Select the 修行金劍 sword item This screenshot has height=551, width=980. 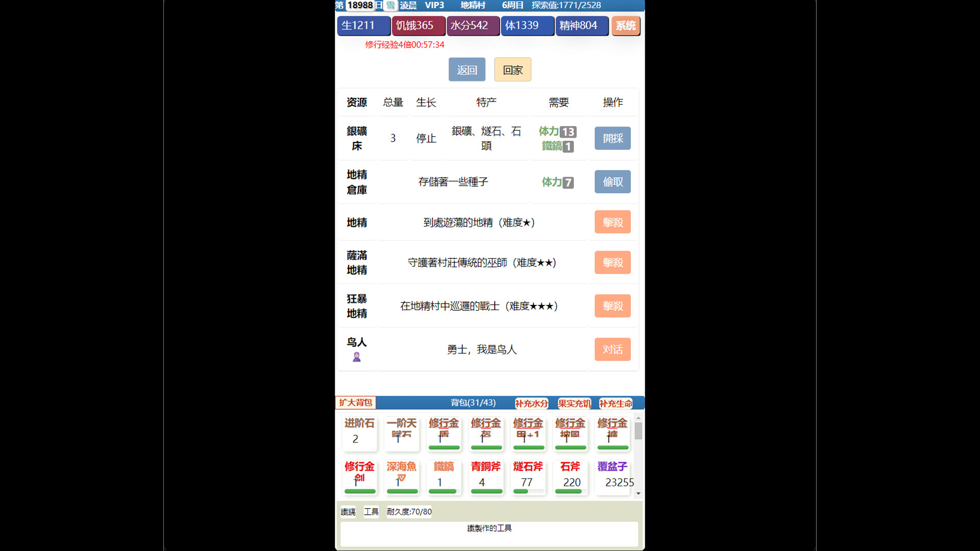pos(359,477)
